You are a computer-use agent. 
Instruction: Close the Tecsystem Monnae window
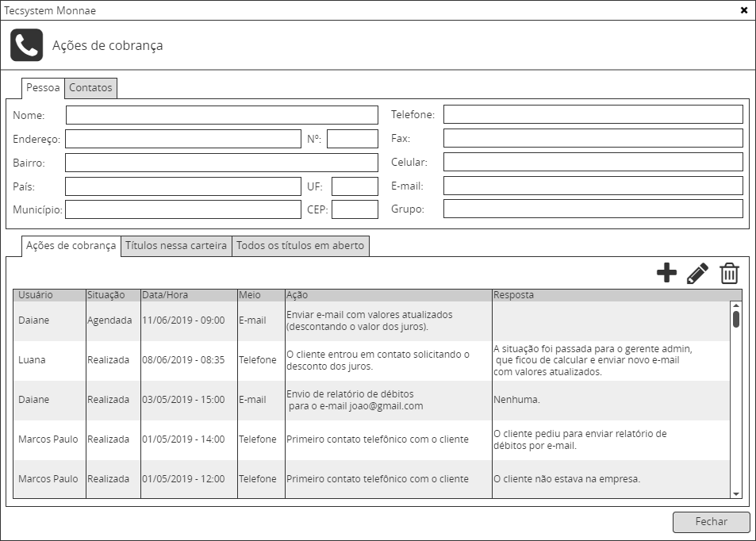coord(743,10)
